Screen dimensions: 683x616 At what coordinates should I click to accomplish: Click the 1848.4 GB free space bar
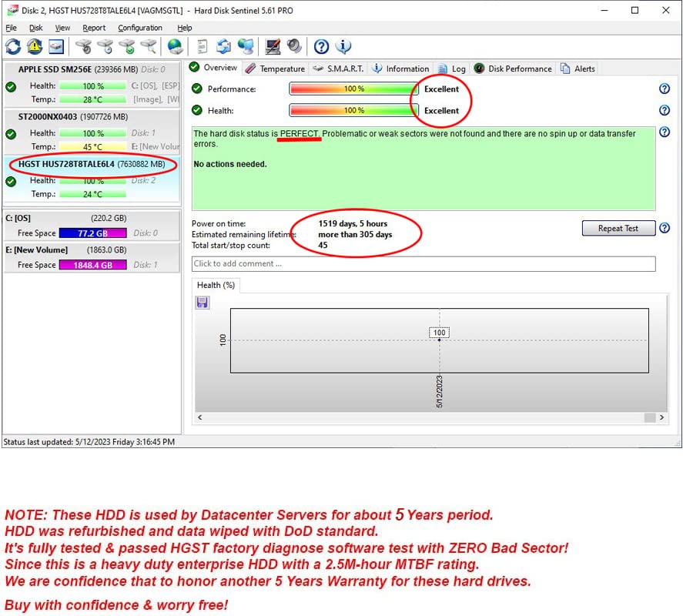click(x=92, y=265)
